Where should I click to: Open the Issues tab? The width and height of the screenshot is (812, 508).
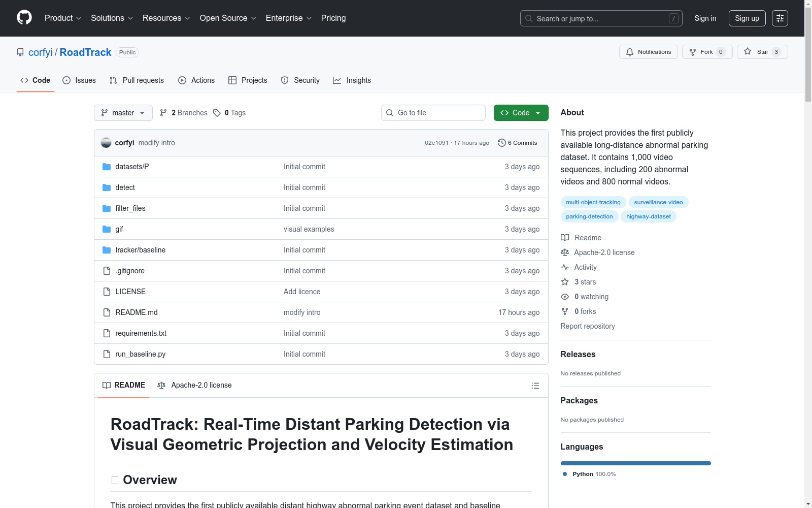click(79, 80)
